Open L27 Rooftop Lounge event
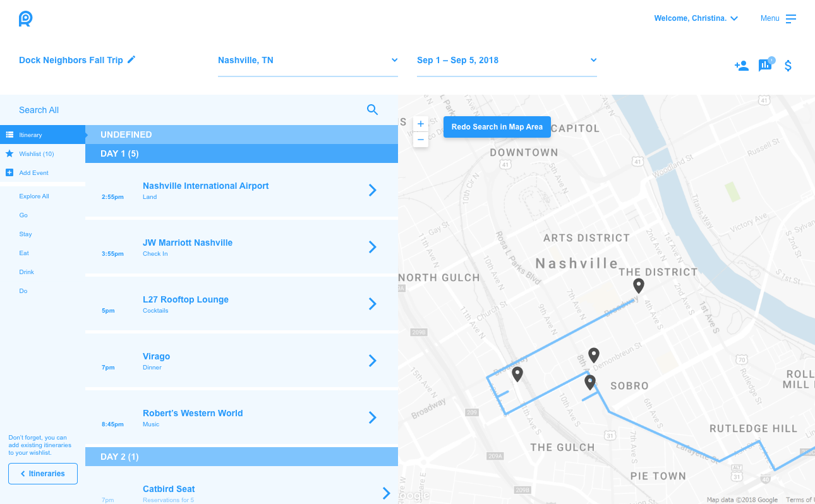 (186, 299)
